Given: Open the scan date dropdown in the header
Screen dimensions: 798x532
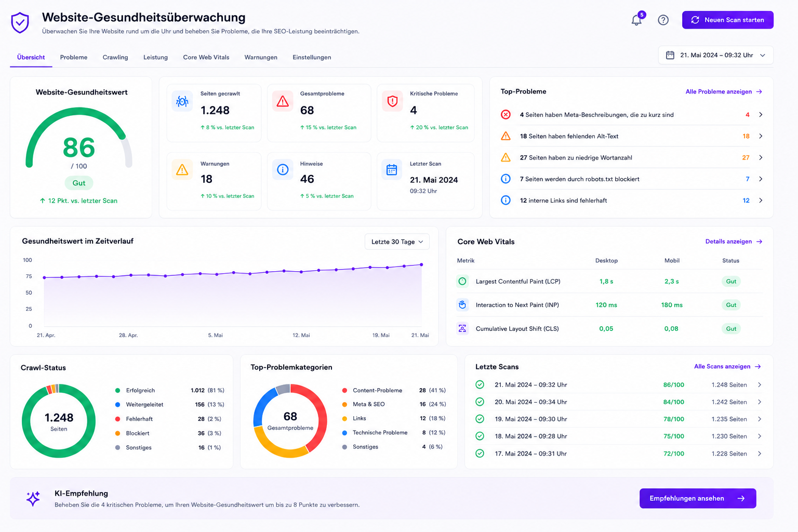Looking at the screenshot, I should click(x=716, y=55).
